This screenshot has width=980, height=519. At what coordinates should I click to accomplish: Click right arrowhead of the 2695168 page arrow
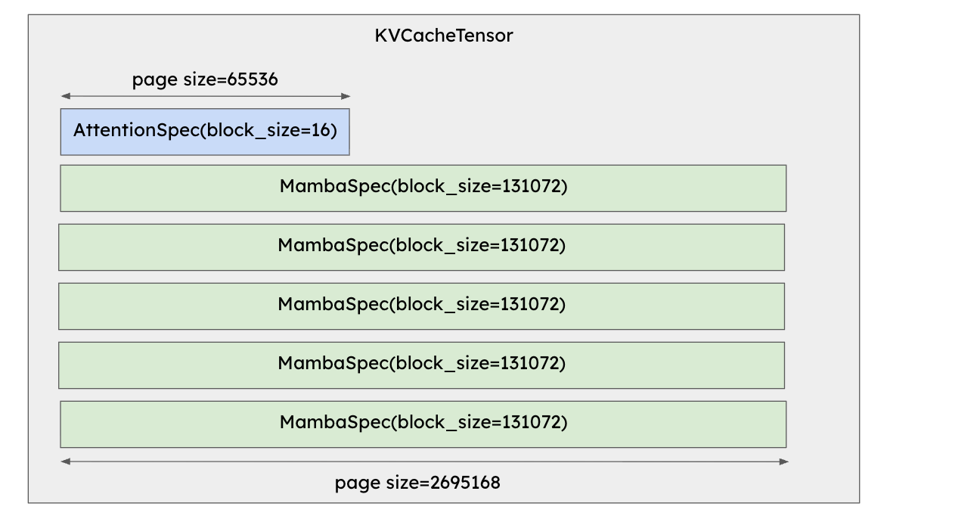click(784, 462)
